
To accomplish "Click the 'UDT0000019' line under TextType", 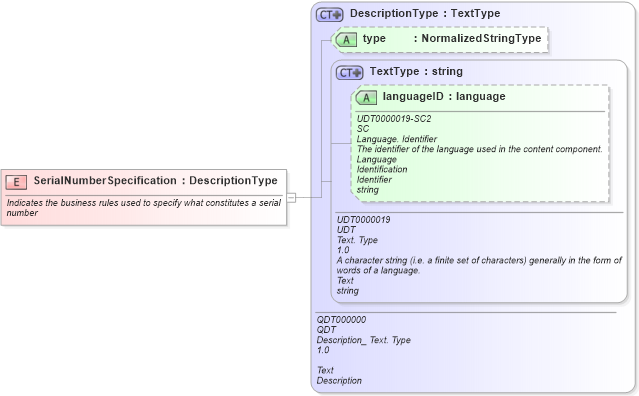I will (x=363, y=220).
